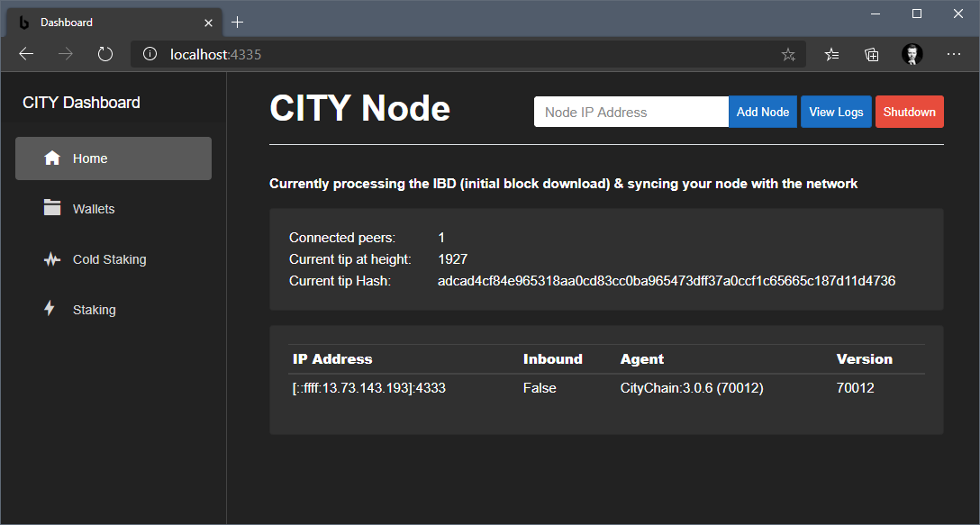
Task: Close the Dashboard tab
Action: coord(208,23)
